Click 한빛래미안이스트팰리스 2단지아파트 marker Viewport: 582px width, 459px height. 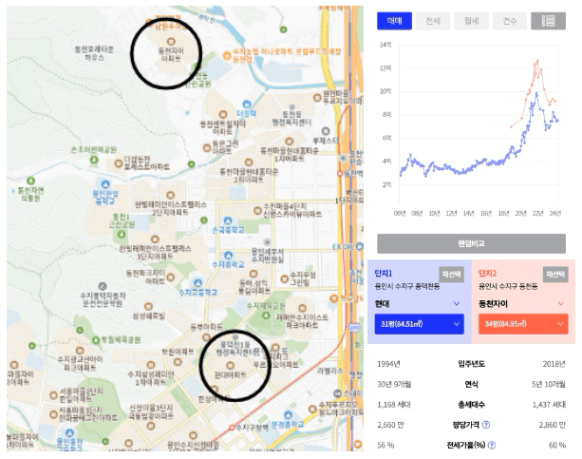pos(170,195)
